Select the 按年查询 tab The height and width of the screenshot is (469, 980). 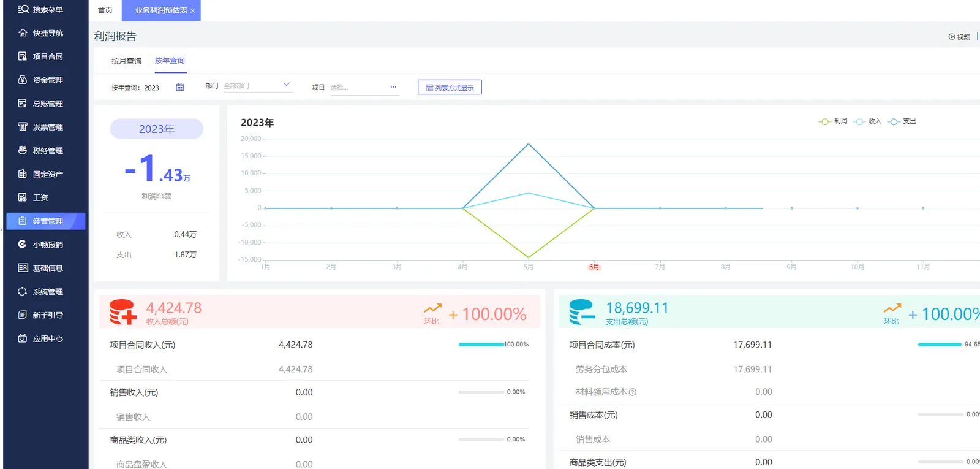170,61
